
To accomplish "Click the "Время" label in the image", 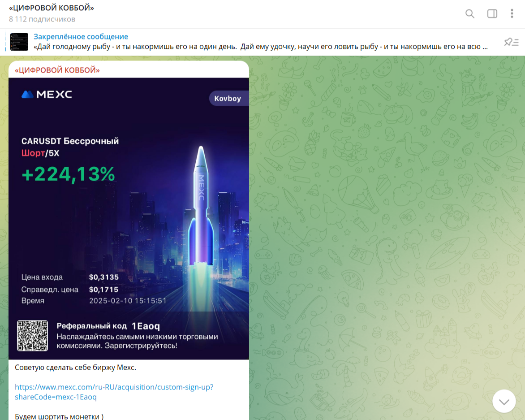I will pyautogui.click(x=33, y=301).
